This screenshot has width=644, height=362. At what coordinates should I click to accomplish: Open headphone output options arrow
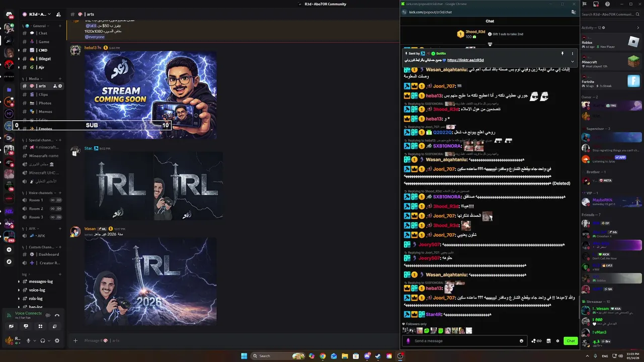point(49,340)
